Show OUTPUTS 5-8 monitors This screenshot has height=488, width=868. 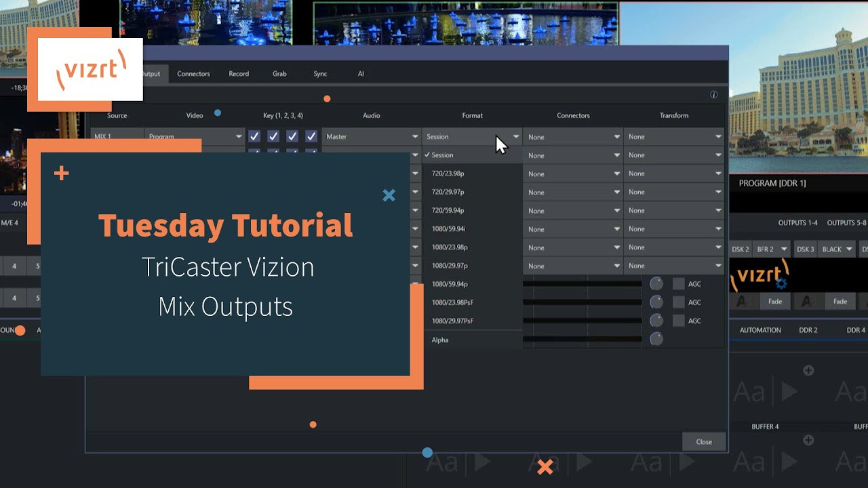847,223
